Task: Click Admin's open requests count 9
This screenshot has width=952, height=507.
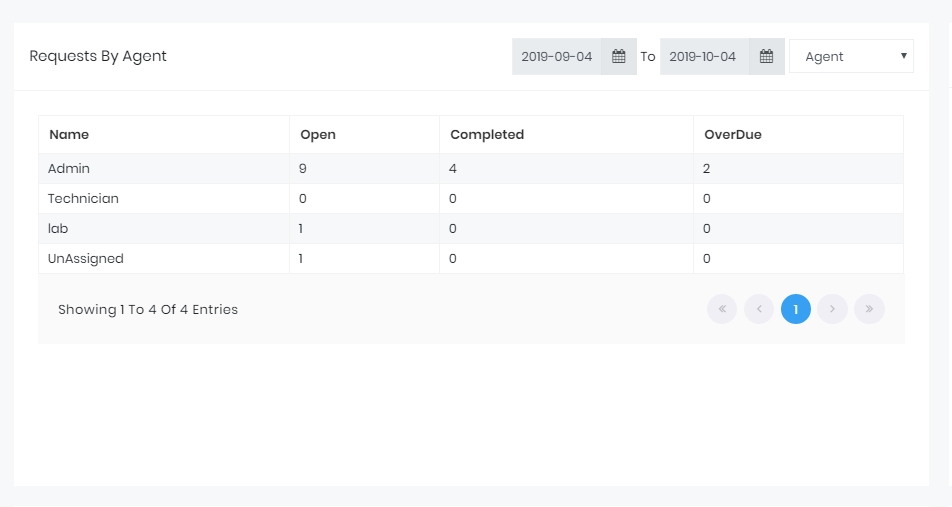Action: pyautogui.click(x=303, y=169)
